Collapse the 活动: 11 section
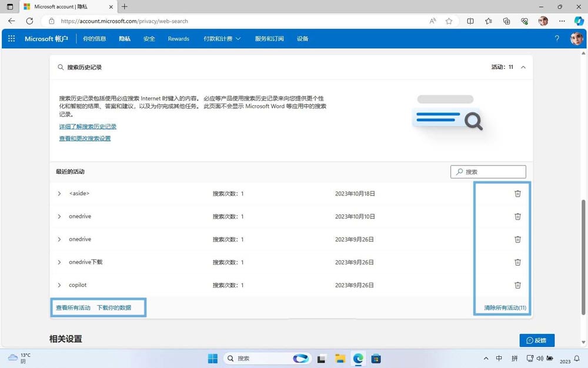Screen dimensions: 588x368 (522, 67)
